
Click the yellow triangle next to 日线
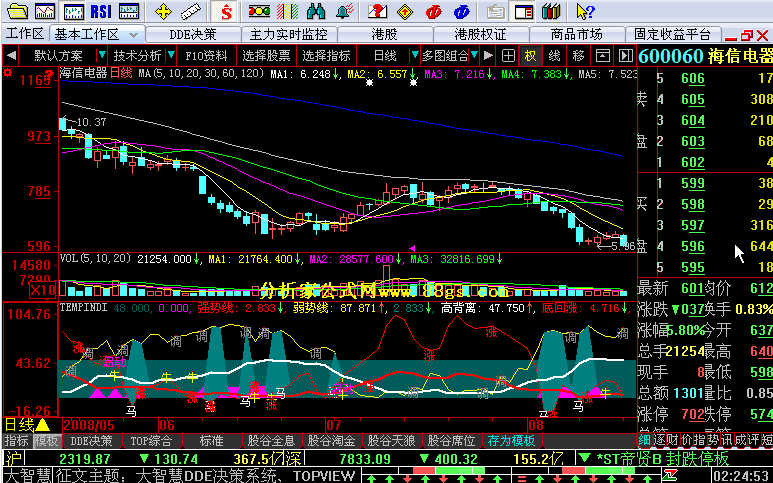click(42, 425)
